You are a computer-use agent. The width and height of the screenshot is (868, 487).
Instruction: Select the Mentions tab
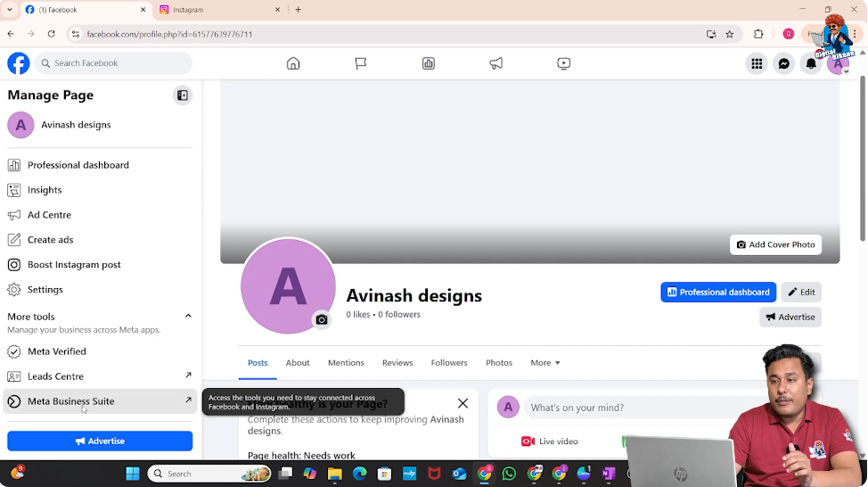pos(346,363)
